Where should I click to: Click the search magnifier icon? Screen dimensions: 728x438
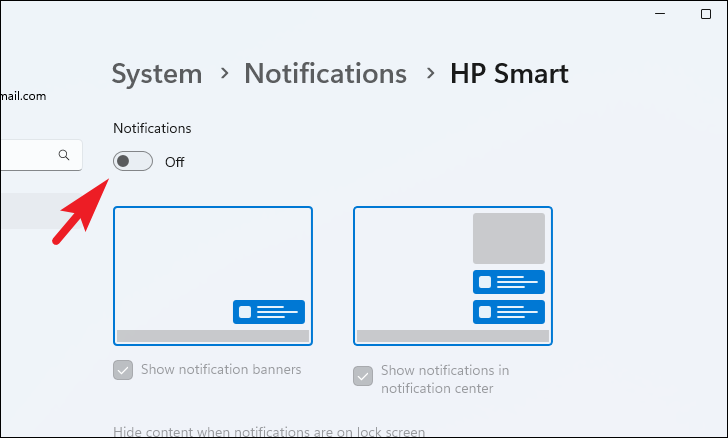(x=64, y=155)
